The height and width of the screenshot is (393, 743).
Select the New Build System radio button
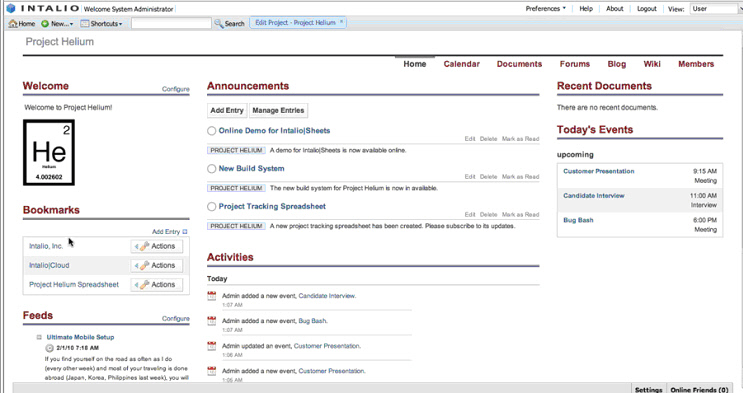coord(211,169)
